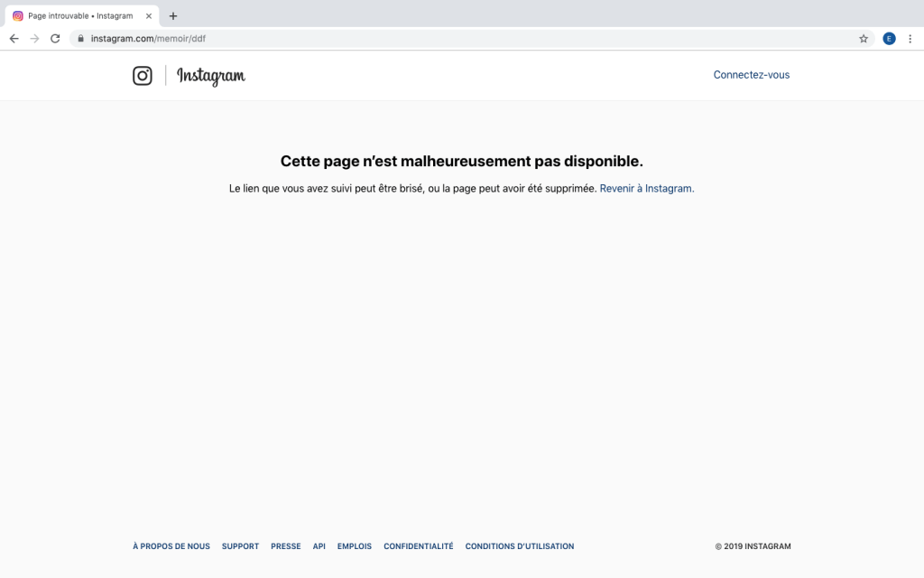924x578 pixels.
Task: Open the Chrome profile avatar
Action: pos(889,39)
